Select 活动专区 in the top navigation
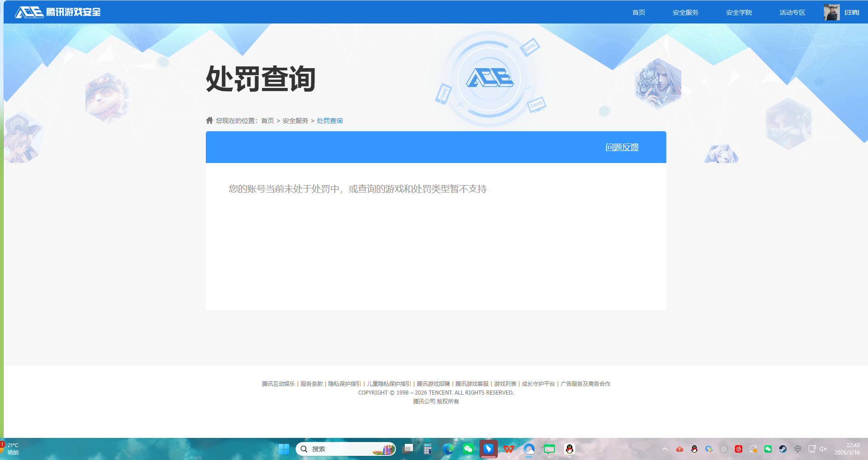868x460 pixels. tap(792, 12)
